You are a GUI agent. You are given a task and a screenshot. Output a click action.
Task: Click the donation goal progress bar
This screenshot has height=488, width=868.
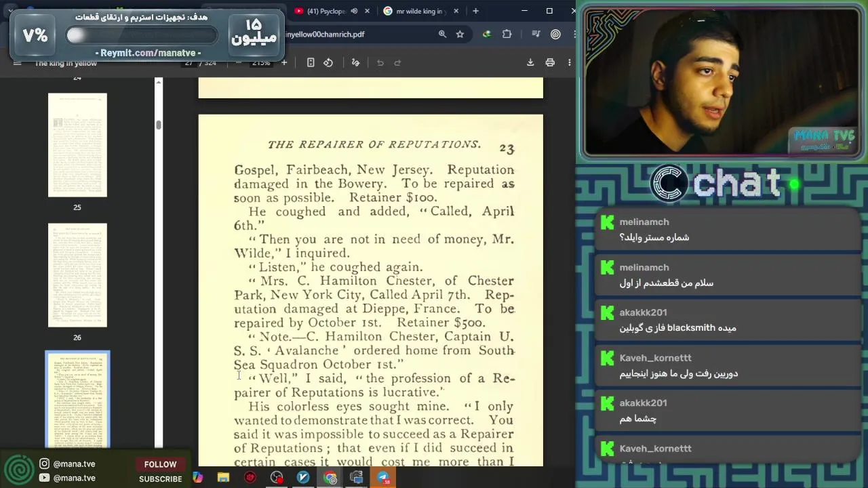[x=141, y=36]
